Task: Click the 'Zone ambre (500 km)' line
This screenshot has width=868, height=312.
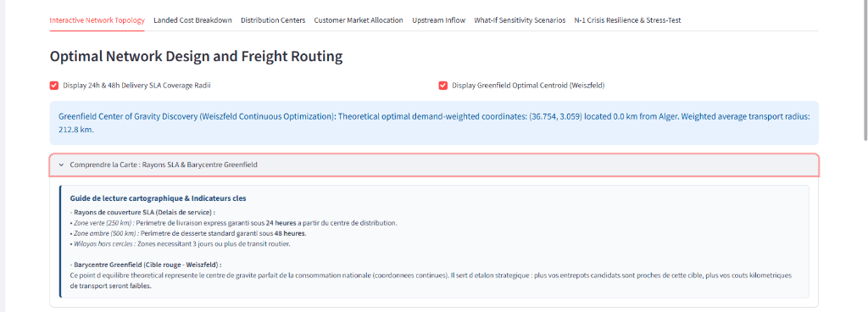Action: coord(188,233)
